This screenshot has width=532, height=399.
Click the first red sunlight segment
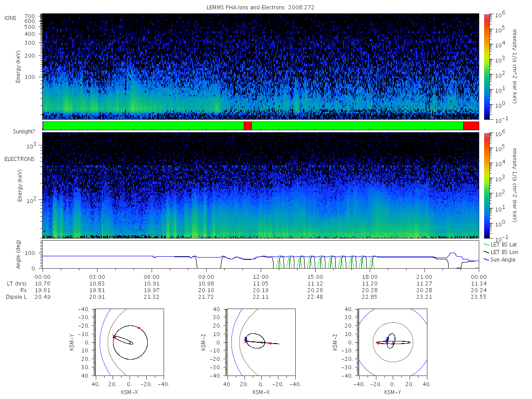click(x=248, y=126)
